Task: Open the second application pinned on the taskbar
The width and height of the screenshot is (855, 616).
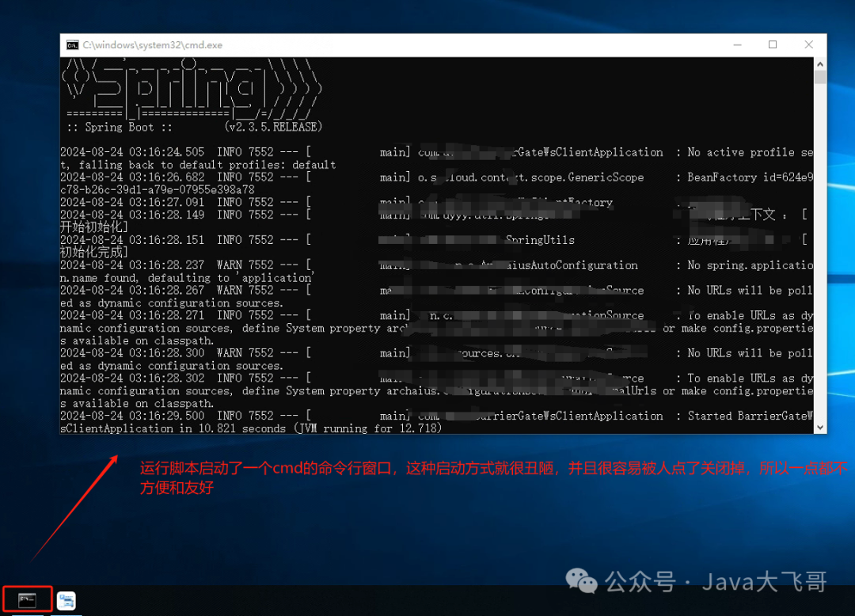Action: pos(66,599)
